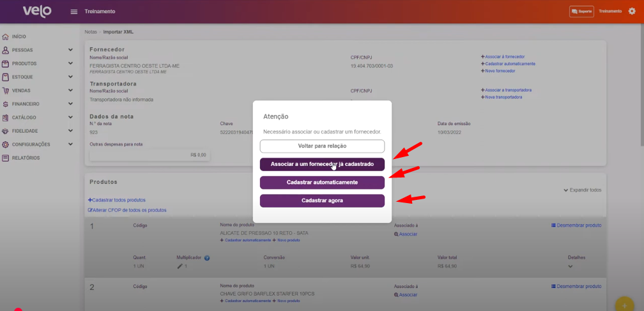
Task: Click Cadastrar automaticamente button in dialog
Action: [x=322, y=183]
